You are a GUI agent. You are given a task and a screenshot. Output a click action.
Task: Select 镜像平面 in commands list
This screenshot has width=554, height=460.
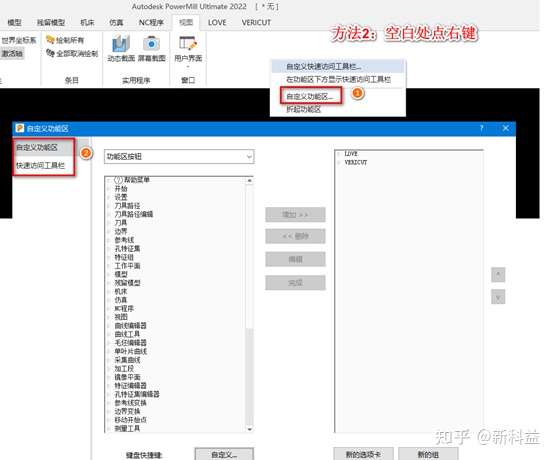127,377
